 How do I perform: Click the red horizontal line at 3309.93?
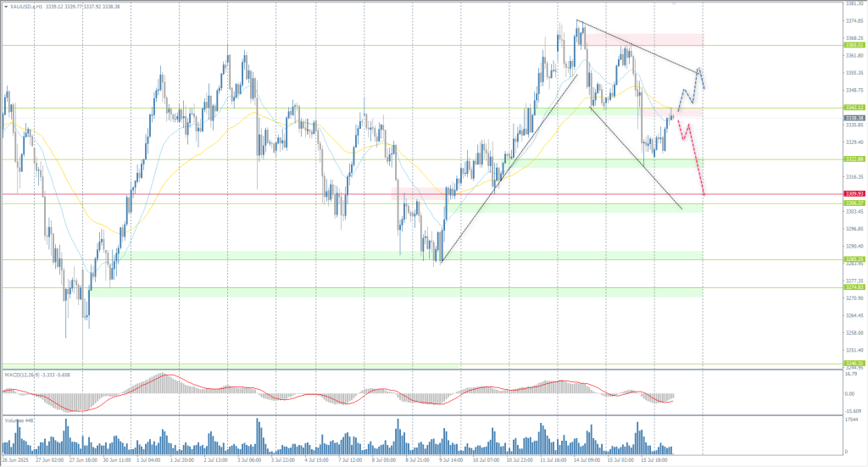[254, 194]
